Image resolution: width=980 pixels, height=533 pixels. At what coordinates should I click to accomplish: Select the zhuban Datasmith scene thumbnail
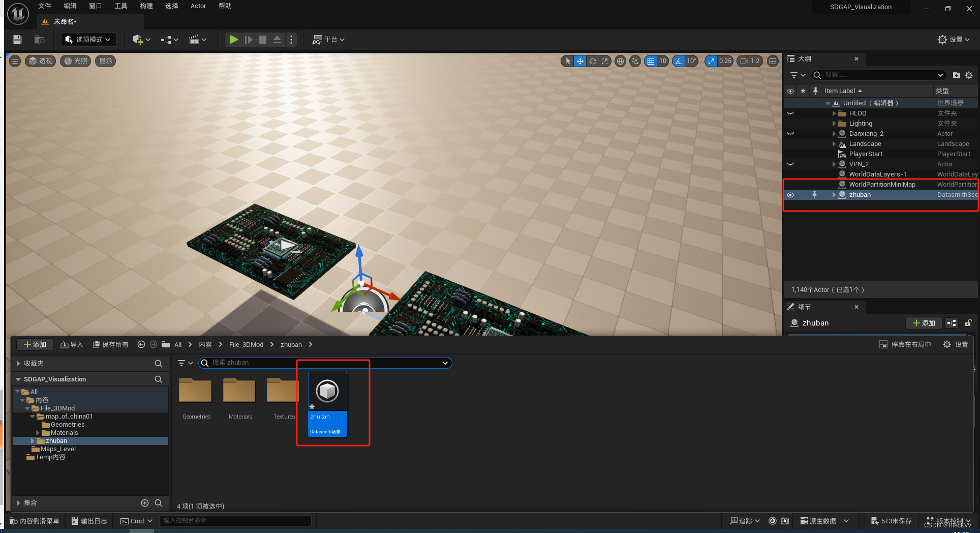(x=327, y=392)
